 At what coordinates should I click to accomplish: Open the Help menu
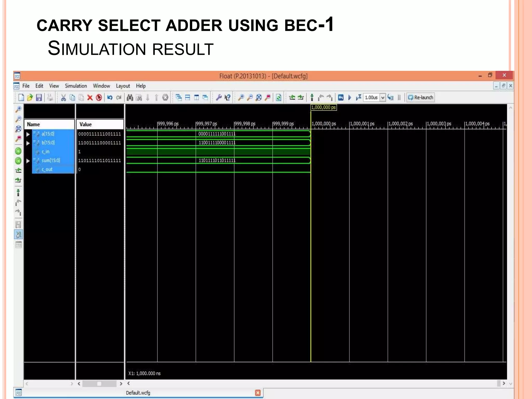coord(141,86)
